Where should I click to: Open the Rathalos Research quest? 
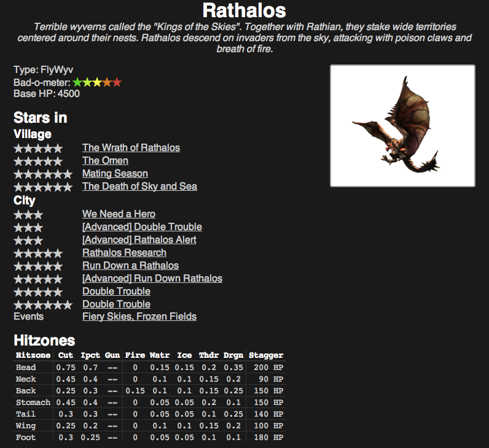(x=124, y=252)
